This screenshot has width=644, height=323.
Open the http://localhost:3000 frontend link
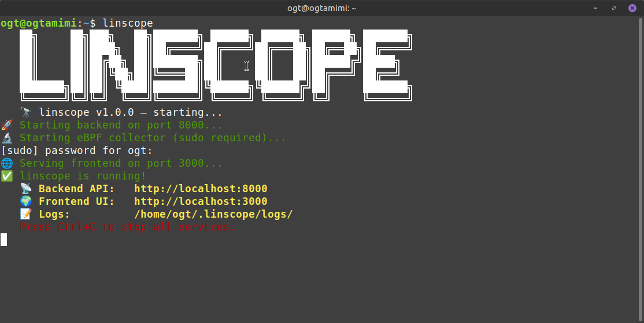click(x=201, y=201)
